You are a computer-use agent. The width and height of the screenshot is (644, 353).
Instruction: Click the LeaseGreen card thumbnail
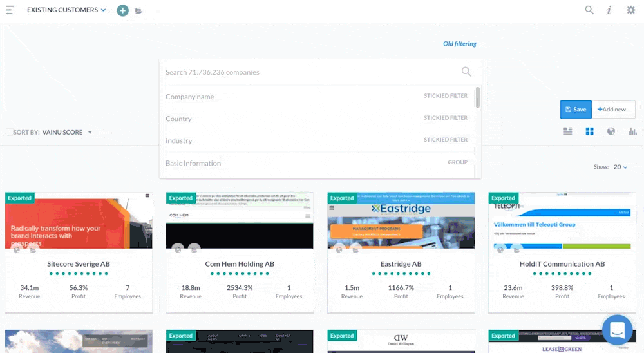coord(562,341)
